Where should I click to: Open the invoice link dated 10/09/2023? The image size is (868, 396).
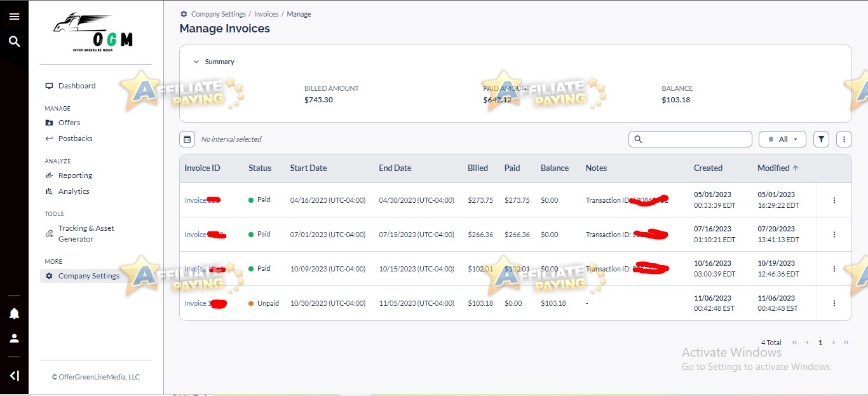[x=196, y=269]
